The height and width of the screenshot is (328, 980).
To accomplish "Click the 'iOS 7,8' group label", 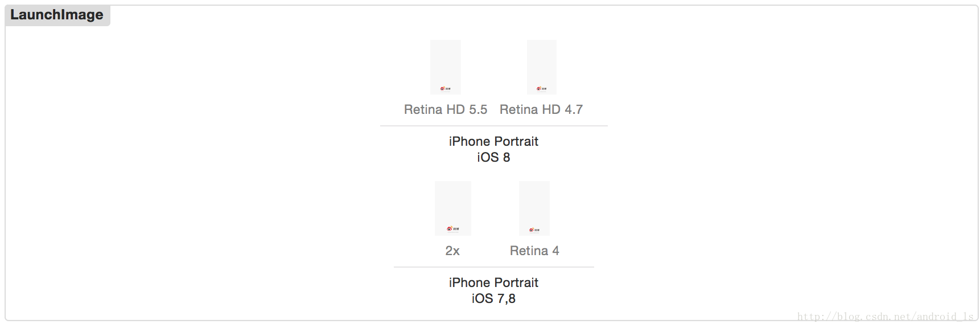I will 493,298.
